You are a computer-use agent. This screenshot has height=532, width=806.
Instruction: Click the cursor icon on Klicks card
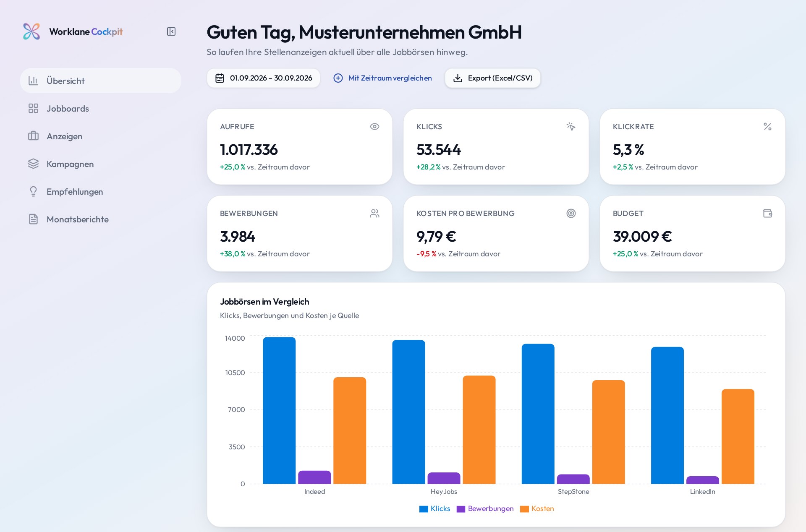571,126
